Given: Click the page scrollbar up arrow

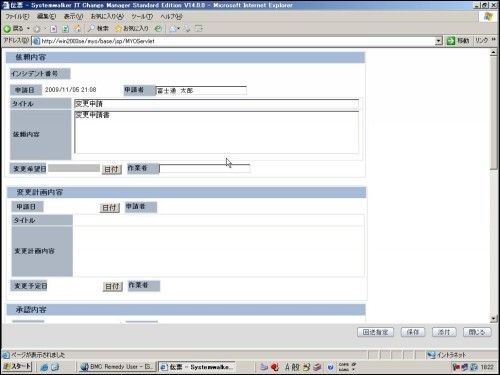Looking at the screenshot, I should coord(494,52).
